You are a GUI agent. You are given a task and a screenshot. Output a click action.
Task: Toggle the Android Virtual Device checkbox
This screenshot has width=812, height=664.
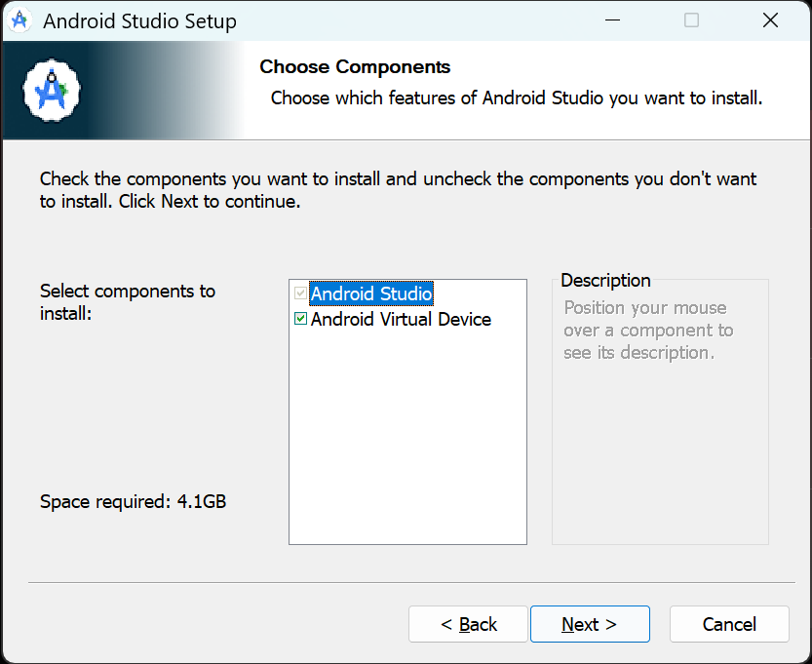point(300,319)
